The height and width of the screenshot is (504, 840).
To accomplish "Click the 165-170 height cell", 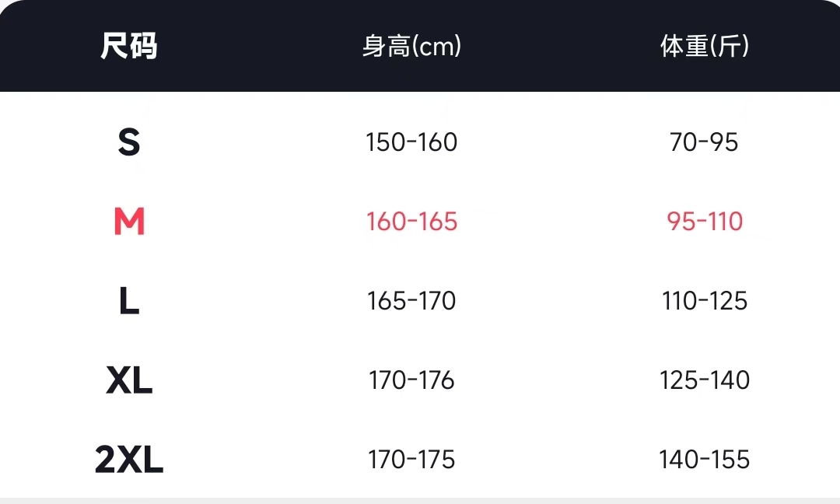I will (412, 302).
